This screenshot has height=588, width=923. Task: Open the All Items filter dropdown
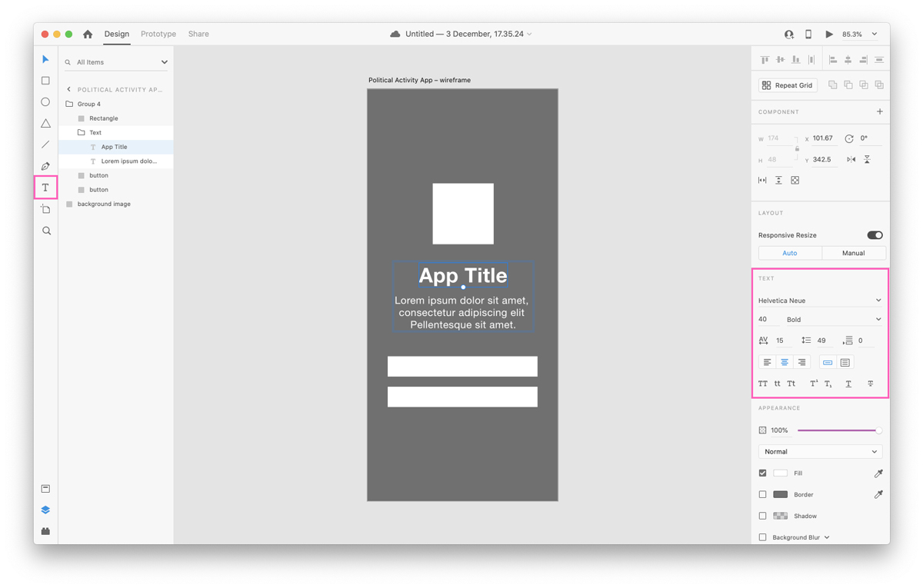point(116,62)
